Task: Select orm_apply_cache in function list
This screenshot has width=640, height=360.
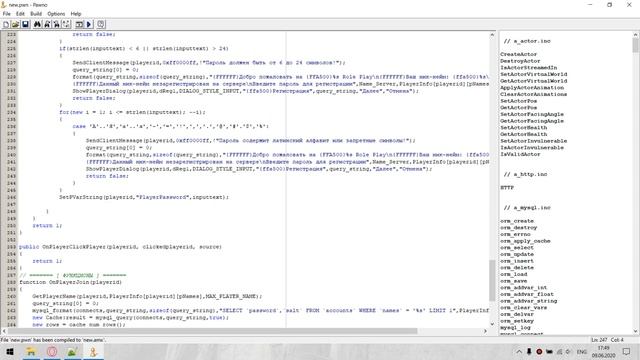Action: click(x=525, y=241)
